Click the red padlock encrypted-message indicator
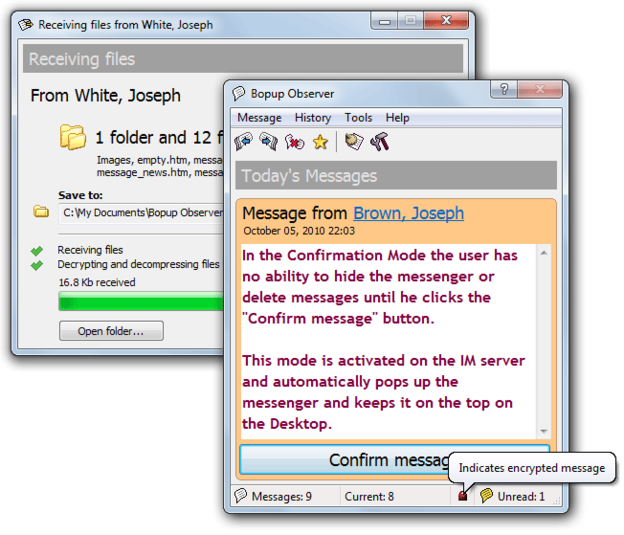Screen dimensions: 624x535 click(x=462, y=496)
